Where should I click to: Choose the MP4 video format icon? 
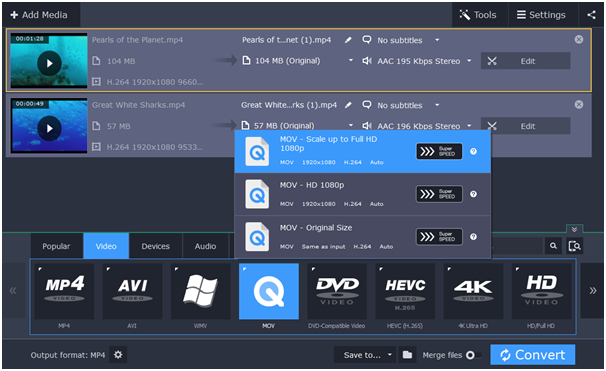pyautogui.click(x=64, y=291)
